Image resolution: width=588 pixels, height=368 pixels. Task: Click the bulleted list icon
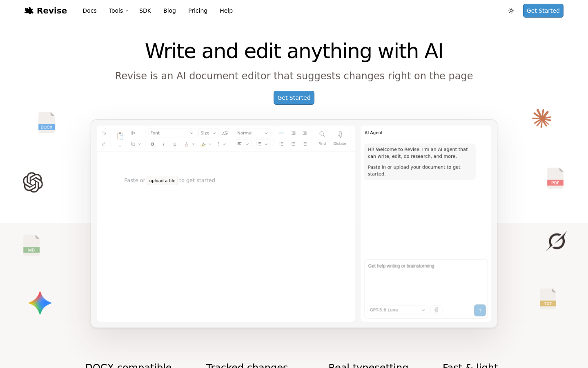pyautogui.click(x=282, y=144)
